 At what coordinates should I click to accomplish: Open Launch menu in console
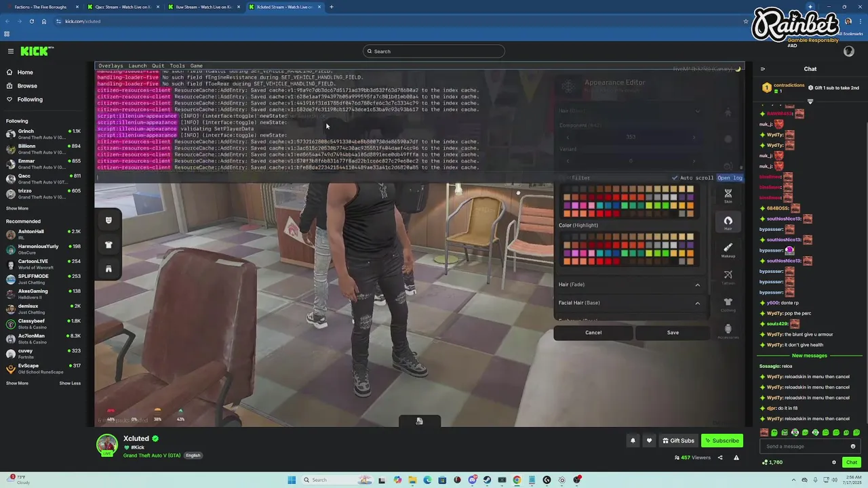point(138,66)
